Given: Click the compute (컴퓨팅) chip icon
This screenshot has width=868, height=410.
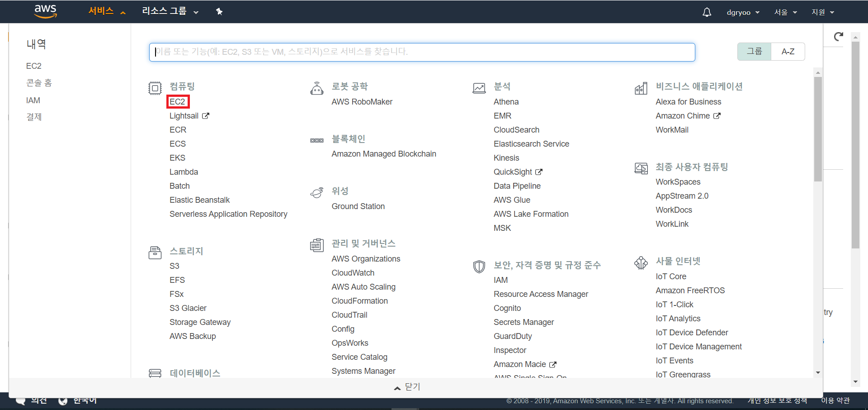Looking at the screenshot, I should point(155,88).
